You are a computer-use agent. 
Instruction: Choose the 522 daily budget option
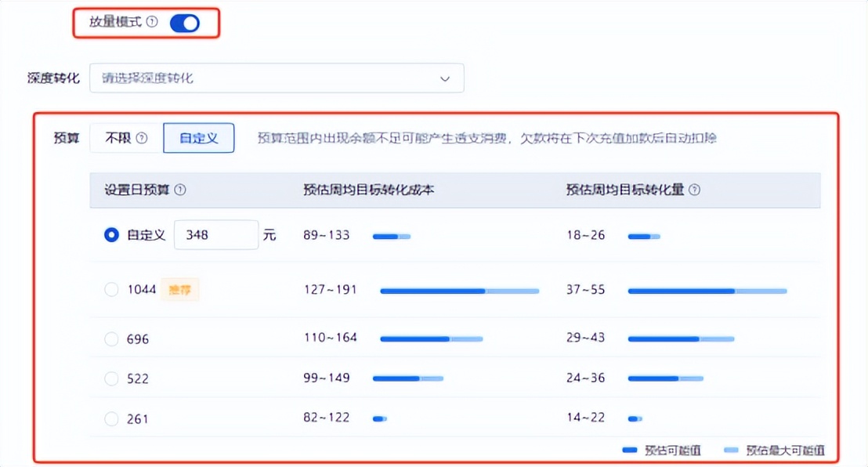111,378
